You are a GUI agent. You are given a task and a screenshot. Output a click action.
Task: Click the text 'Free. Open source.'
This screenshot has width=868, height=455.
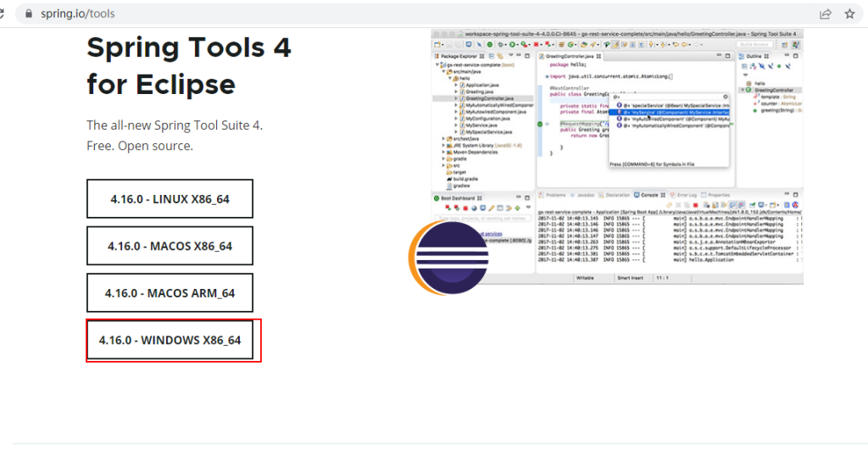pyautogui.click(x=140, y=146)
